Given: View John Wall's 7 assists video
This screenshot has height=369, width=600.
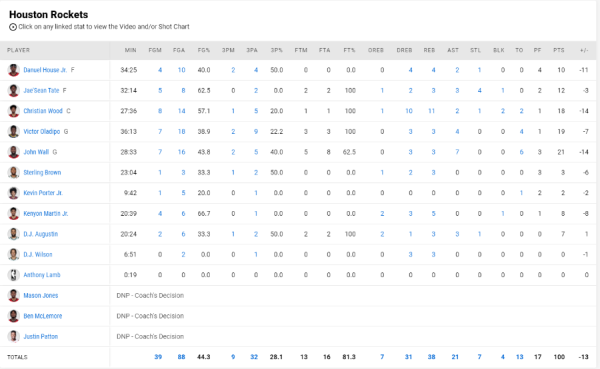Looking at the screenshot, I should click(x=457, y=152).
